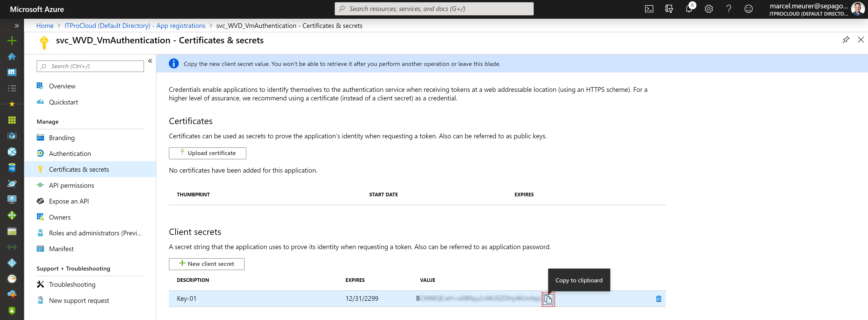Screen dimensions: 868x320
Task: Open the feedback smiley icon
Action: pyautogui.click(x=748, y=9)
